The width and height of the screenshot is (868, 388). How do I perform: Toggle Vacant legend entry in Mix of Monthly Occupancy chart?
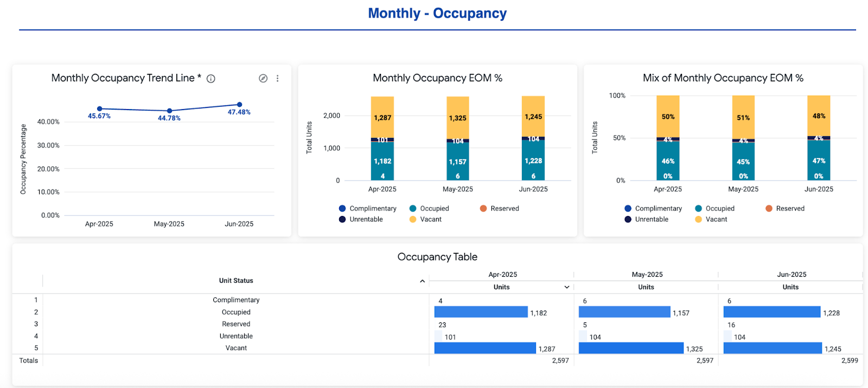point(716,219)
